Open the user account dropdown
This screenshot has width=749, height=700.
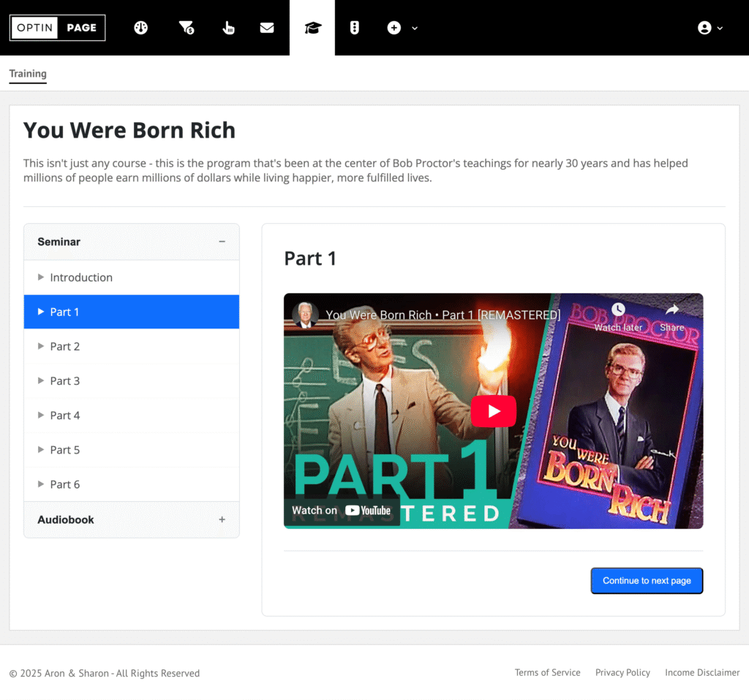coord(710,28)
